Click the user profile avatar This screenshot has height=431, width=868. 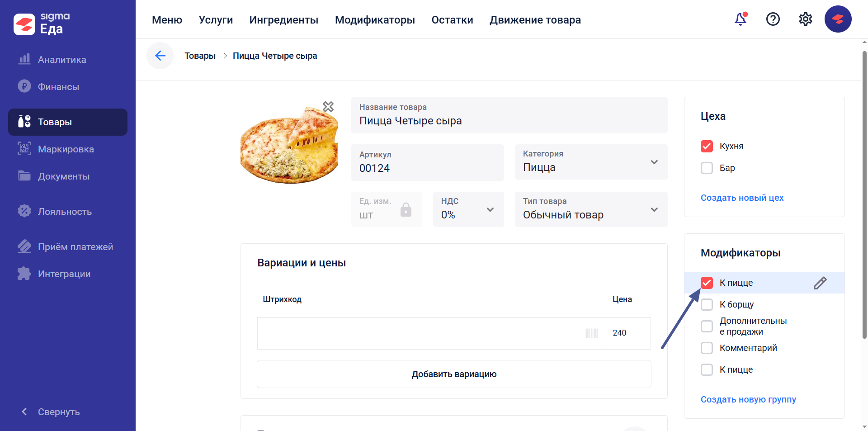point(838,19)
